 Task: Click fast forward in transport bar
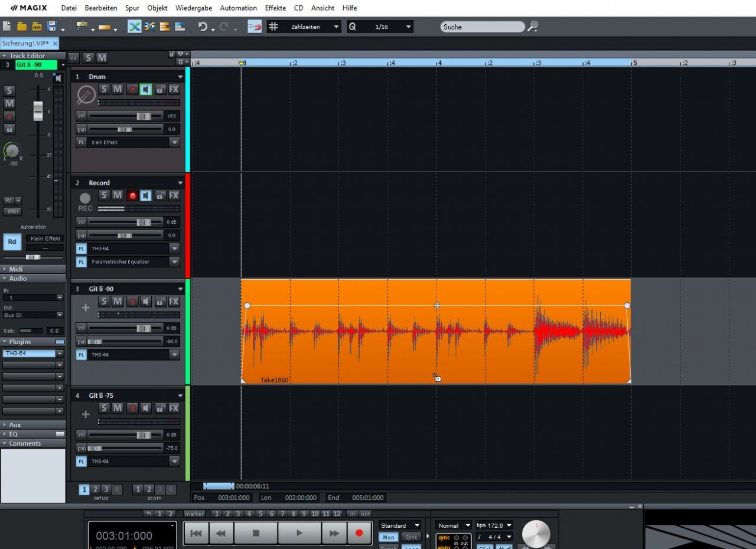tap(334, 533)
